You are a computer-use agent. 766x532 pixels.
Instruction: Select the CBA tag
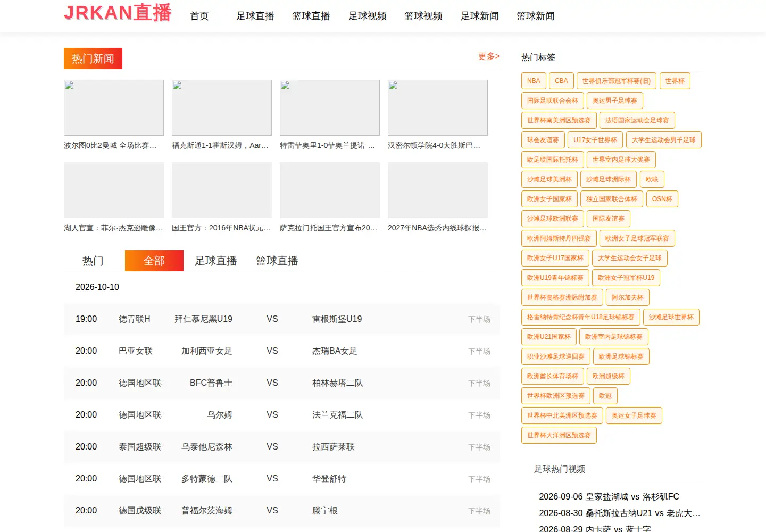coord(561,81)
